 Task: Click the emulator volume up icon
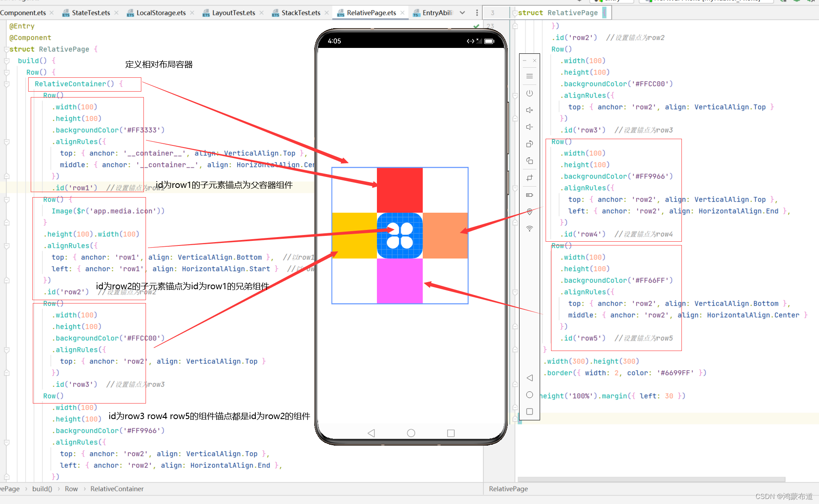pos(530,110)
